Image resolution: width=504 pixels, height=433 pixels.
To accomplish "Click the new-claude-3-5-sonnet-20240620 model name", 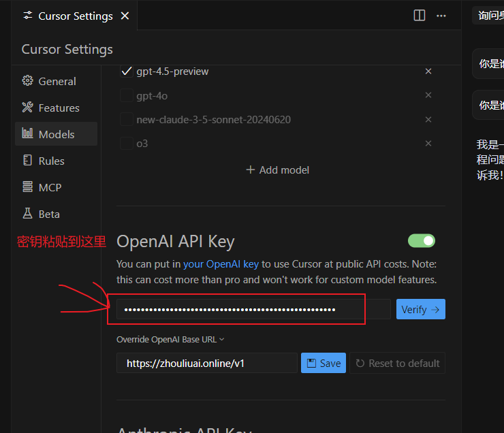I will pos(213,120).
